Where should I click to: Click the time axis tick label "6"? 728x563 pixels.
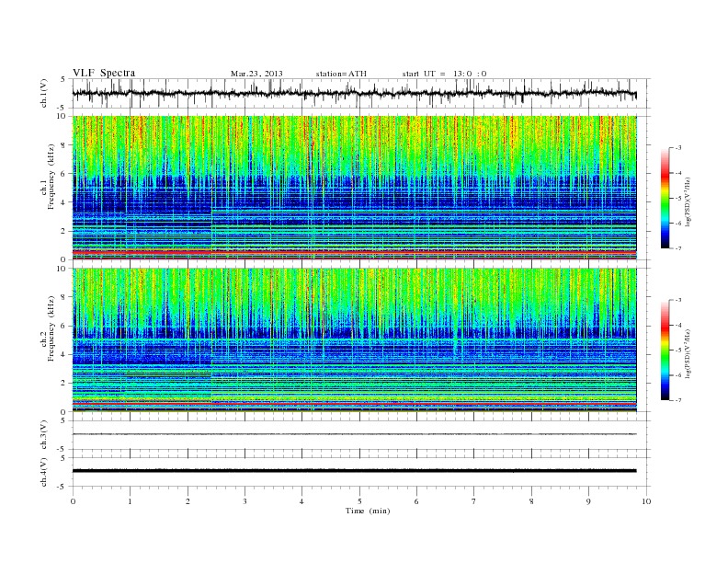coord(416,501)
